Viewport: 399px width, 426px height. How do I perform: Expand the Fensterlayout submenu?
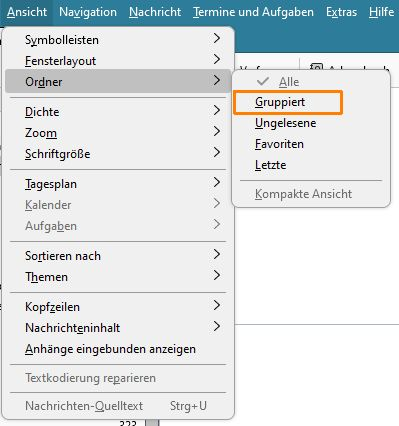(118, 61)
